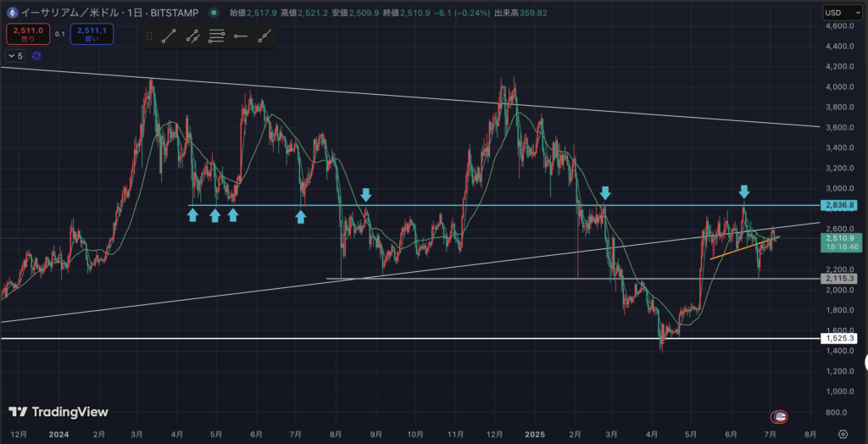
Task: Click the current price label 2,510.9
Action: pyautogui.click(x=841, y=238)
